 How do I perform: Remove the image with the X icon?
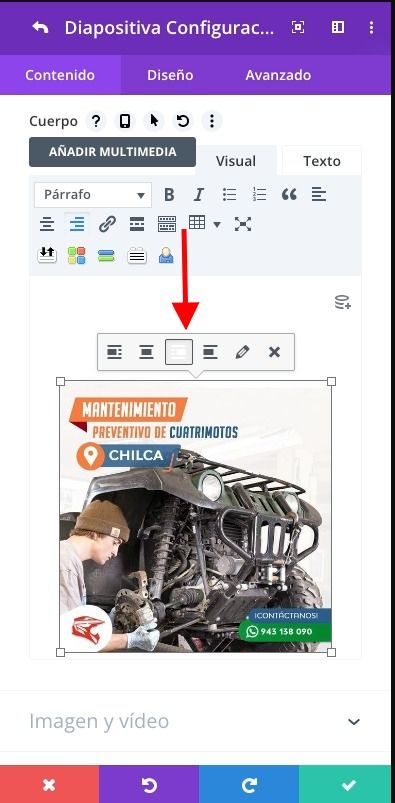[275, 352]
